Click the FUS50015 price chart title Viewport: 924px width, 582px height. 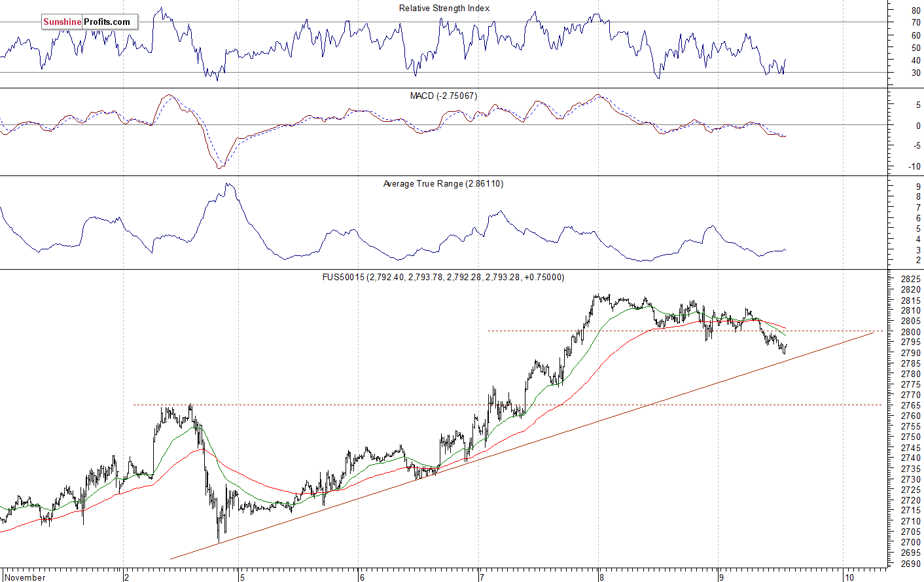click(x=443, y=277)
